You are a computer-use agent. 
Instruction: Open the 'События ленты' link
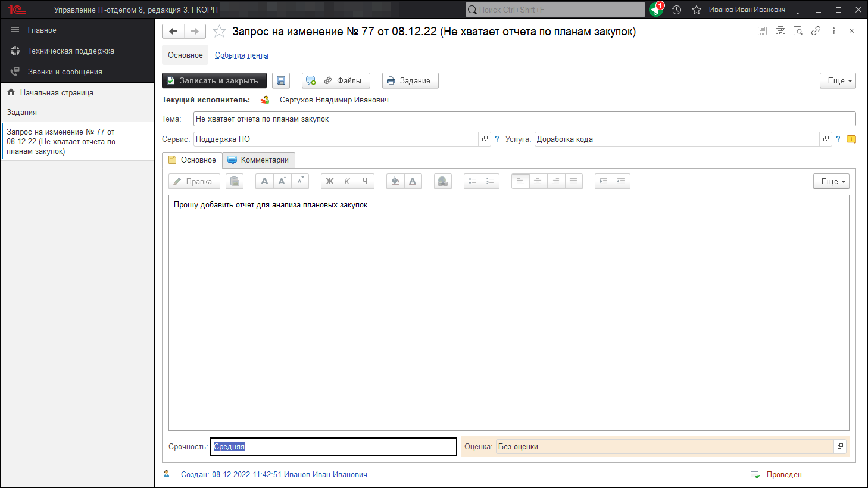point(242,55)
